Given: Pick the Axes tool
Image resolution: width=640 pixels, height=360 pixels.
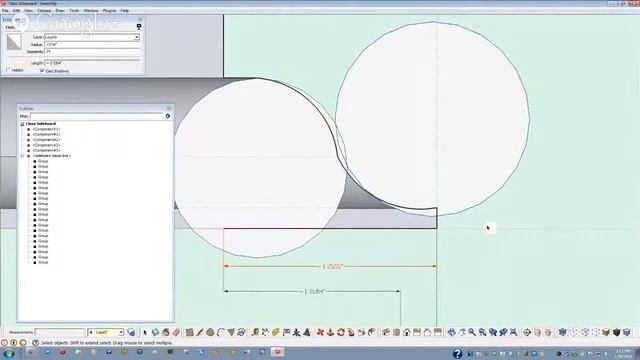Looking at the screenshot, I should pyautogui.click(x=296, y=333).
